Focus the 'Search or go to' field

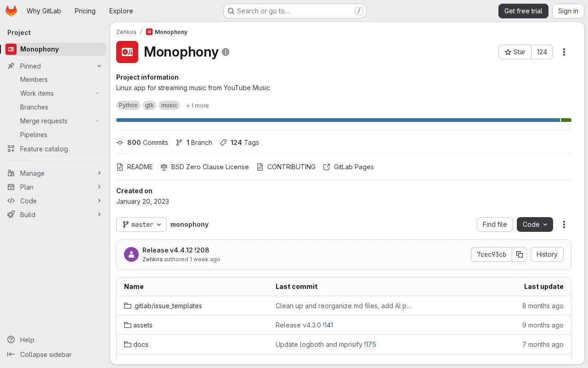point(295,11)
